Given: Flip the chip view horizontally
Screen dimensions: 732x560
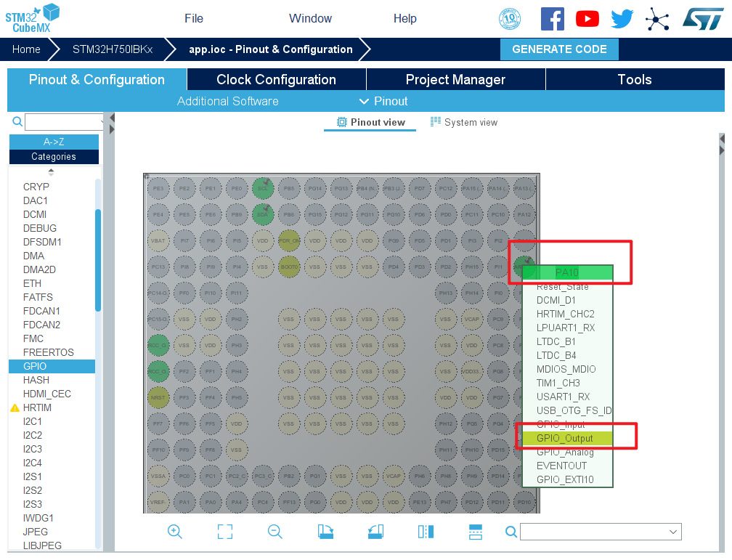Looking at the screenshot, I should [x=426, y=532].
